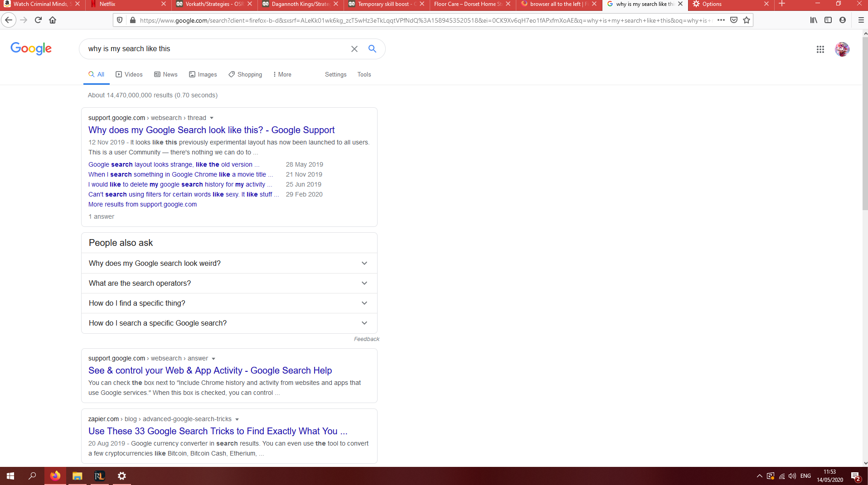
Task: Open search Tools menu
Action: click(364, 74)
